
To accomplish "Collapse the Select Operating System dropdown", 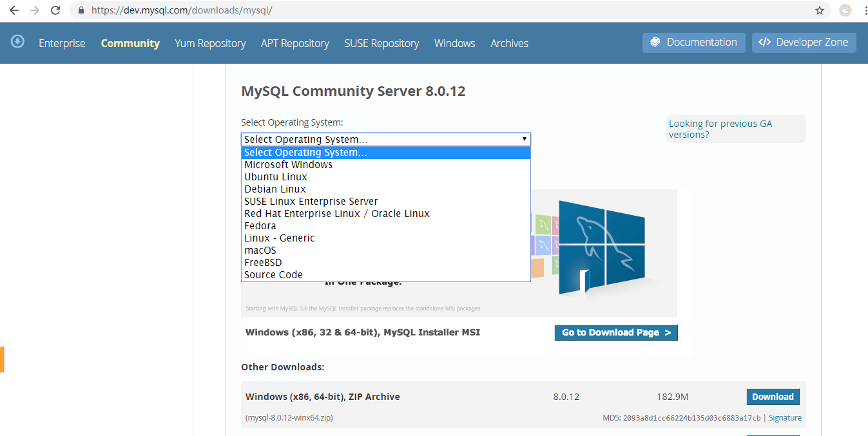I will coord(385,139).
